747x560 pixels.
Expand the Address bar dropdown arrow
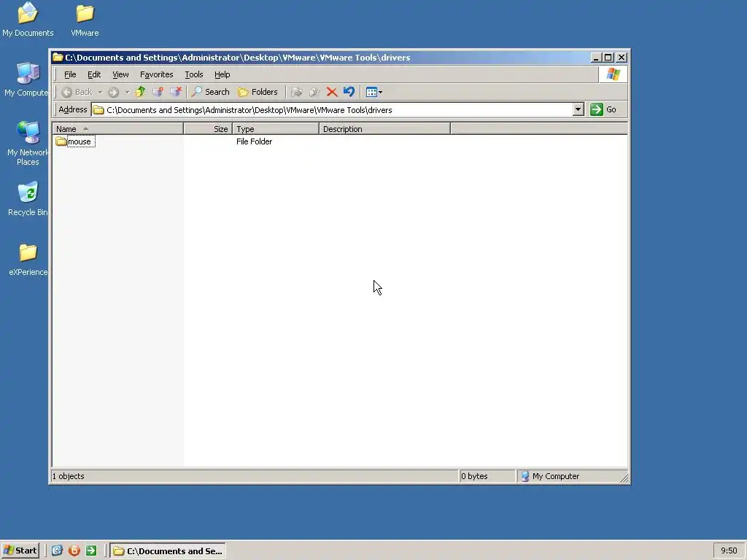pyautogui.click(x=578, y=109)
